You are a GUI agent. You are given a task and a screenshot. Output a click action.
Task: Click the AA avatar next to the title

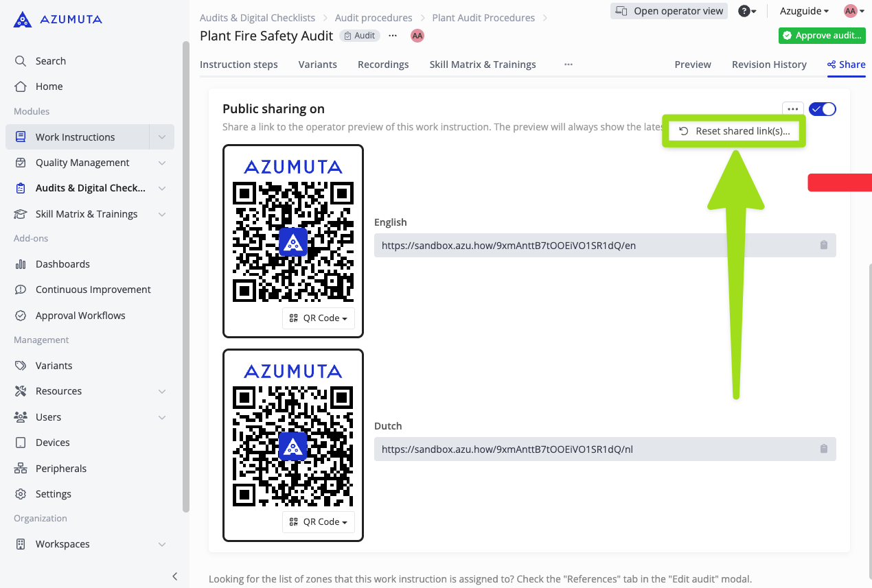point(417,36)
